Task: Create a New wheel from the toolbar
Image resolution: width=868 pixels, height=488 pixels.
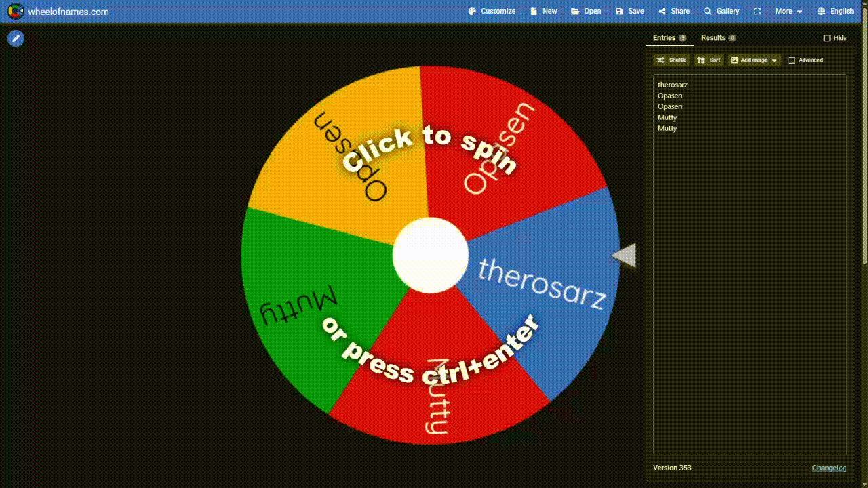Action: (543, 11)
